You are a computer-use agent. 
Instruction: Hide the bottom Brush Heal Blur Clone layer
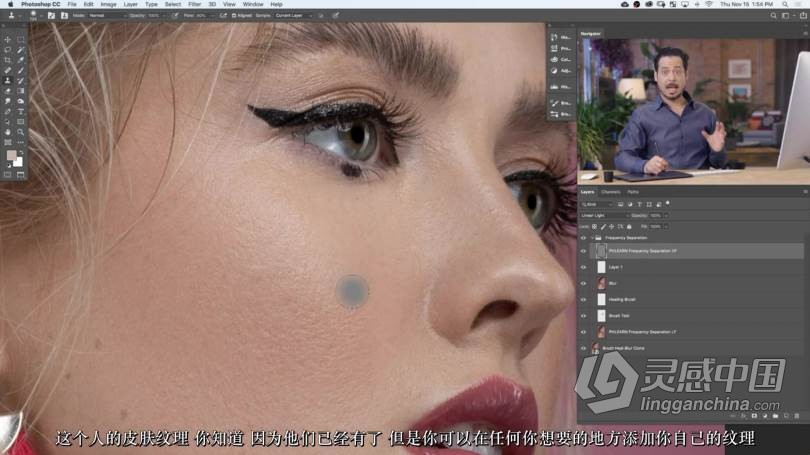(x=583, y=348)
